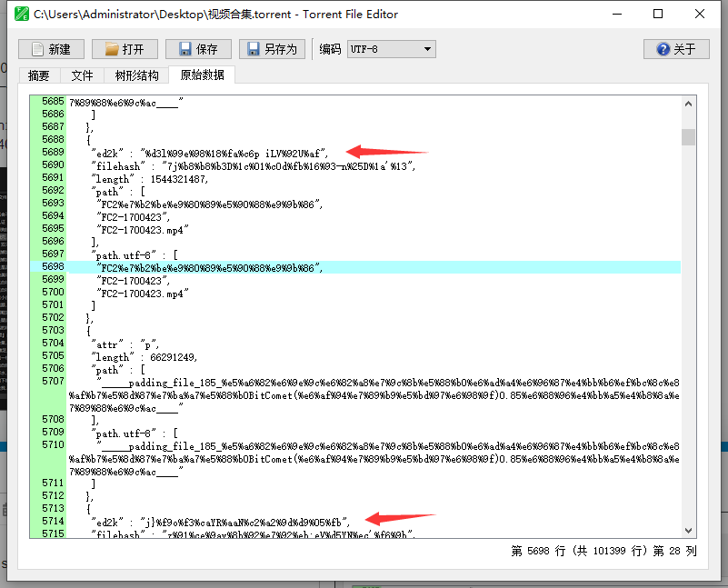Maximize the Torrent File Editor window

(658, 15)
